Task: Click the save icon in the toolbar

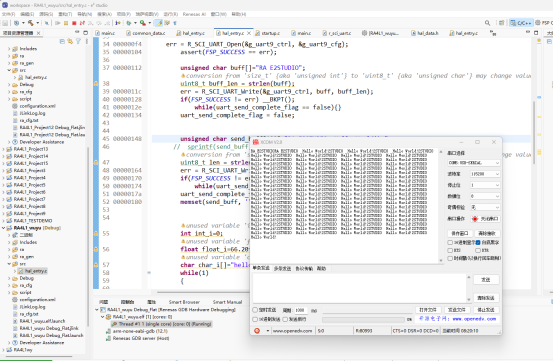Action: (5, 23)
